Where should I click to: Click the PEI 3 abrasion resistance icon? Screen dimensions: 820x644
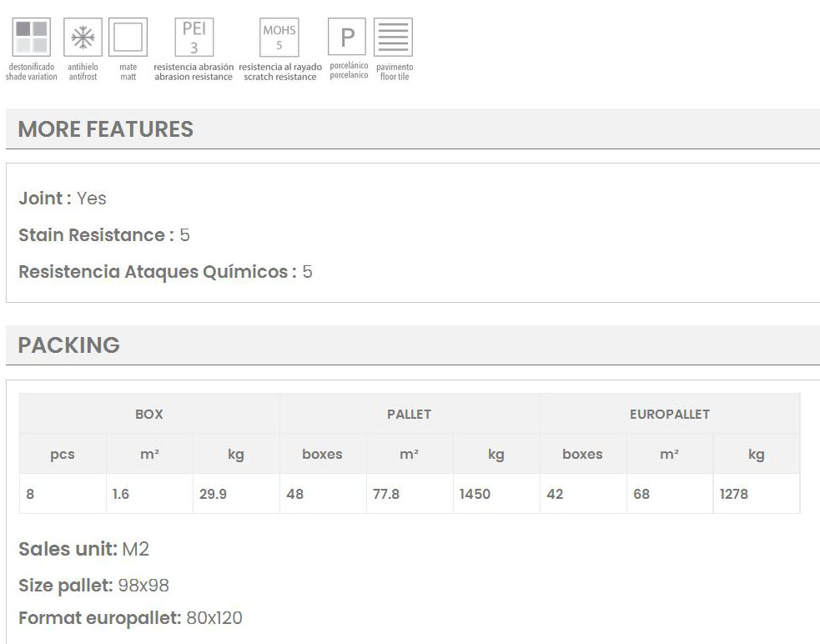click(x=194, y=38)
